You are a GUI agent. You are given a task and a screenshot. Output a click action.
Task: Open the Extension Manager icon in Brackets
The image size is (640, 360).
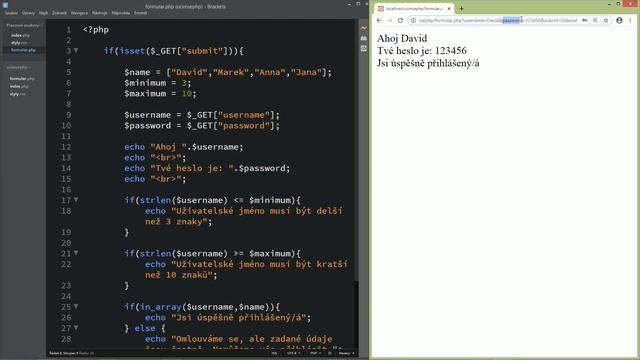click(364, 38)
